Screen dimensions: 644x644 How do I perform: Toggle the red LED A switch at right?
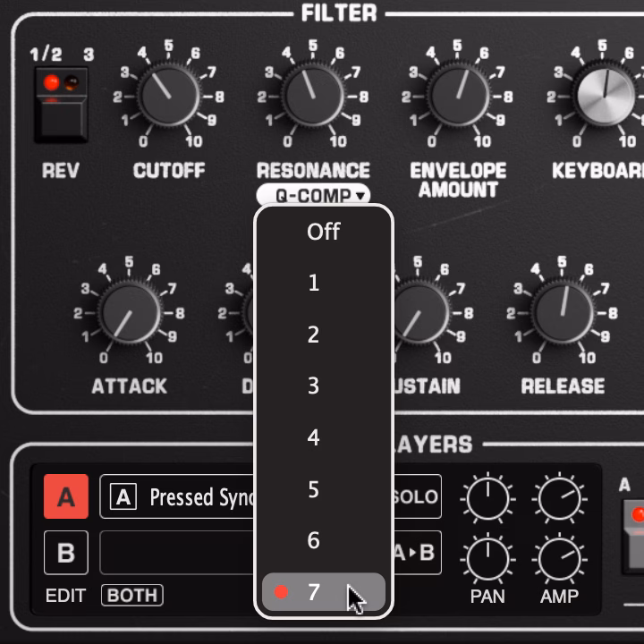tap(634, 537)
